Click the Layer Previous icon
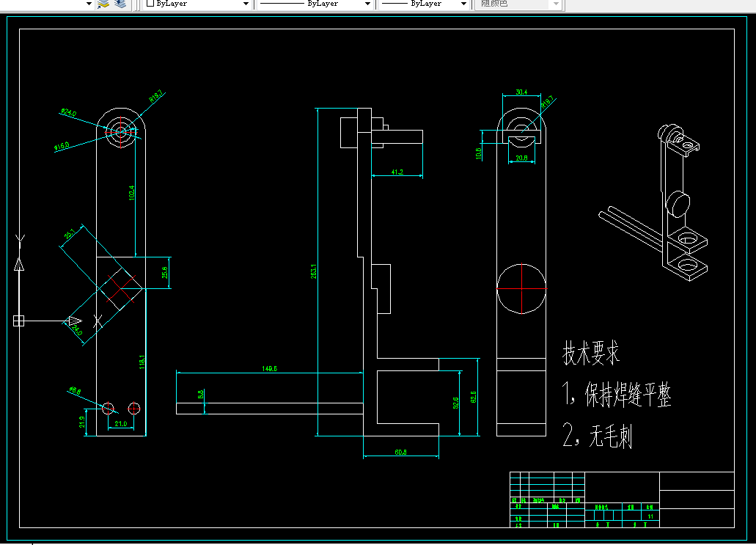This screenshot has width=756, height=545. (120, 4)
